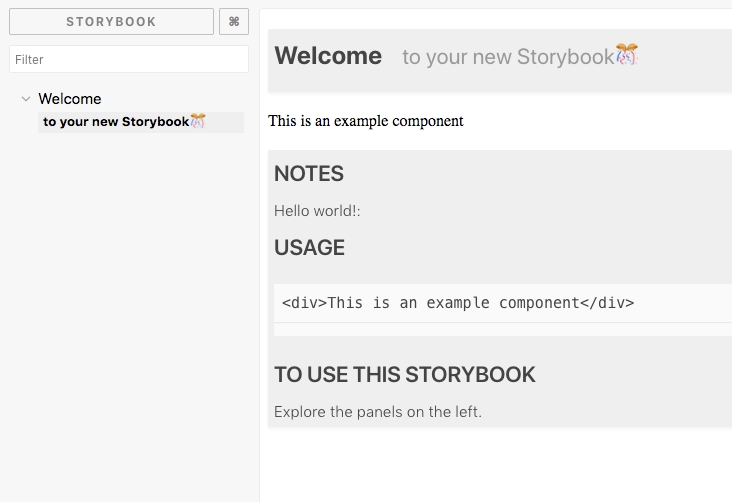The image size is (732, 502).
Task: Select the Welcome folder label in sidebar
Action: pos(70,99)
